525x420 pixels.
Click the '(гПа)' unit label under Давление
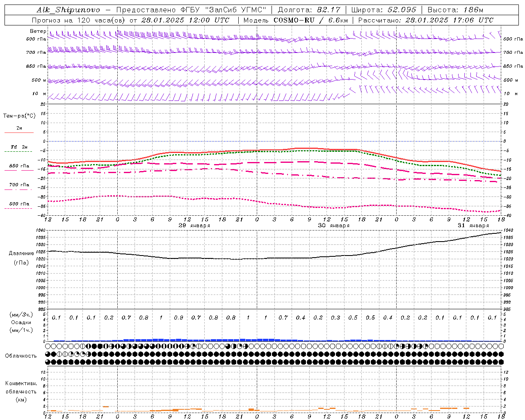(x=21, y=262)
